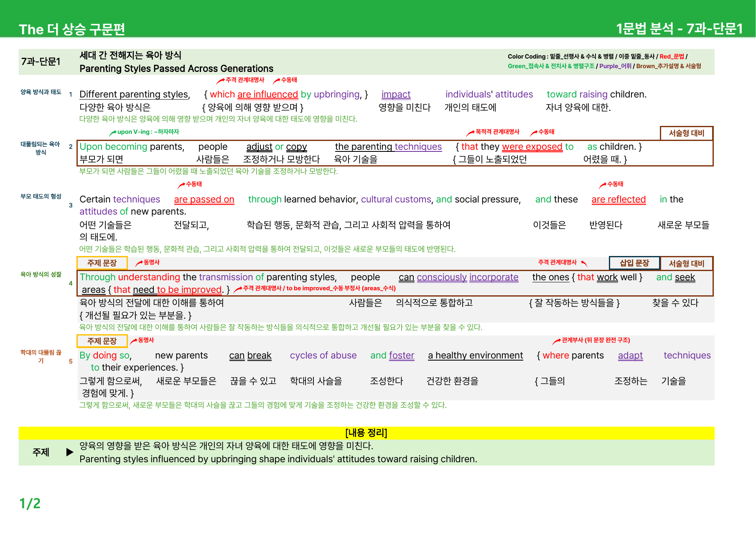The height and width of the screenshot is (535, 756).
Task: Click the page number 1/2
Action: (30, 503)
